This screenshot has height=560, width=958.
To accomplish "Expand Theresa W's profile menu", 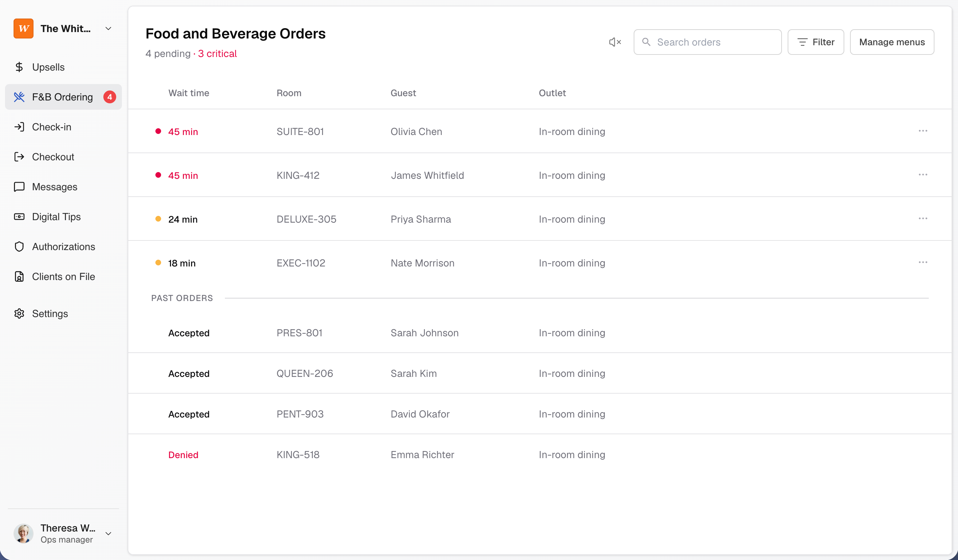I will 108,533.
